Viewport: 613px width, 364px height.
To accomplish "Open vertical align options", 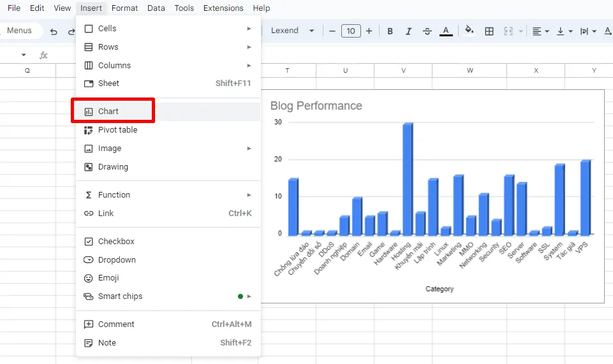I will 565,31.
